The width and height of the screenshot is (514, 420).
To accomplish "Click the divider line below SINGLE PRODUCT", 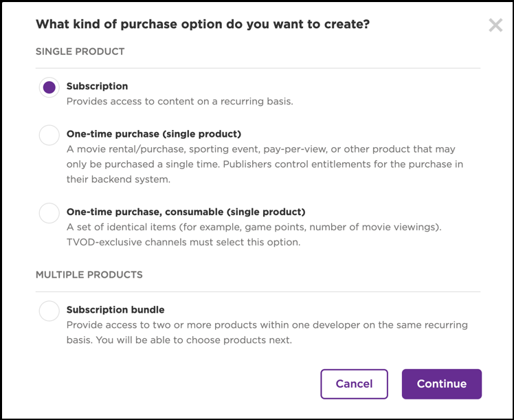I will (x=258, y=68).
